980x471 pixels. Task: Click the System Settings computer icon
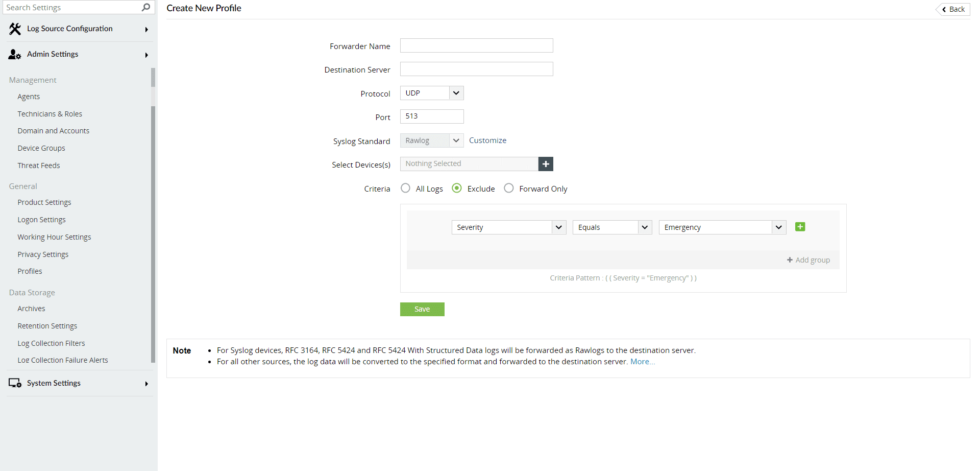point(14,383)
